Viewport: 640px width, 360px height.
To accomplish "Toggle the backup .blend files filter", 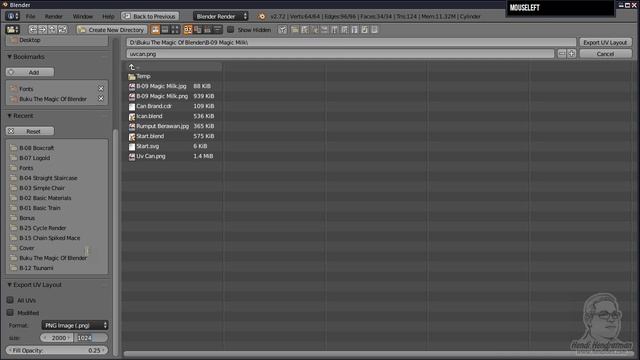I will [315, 29].
